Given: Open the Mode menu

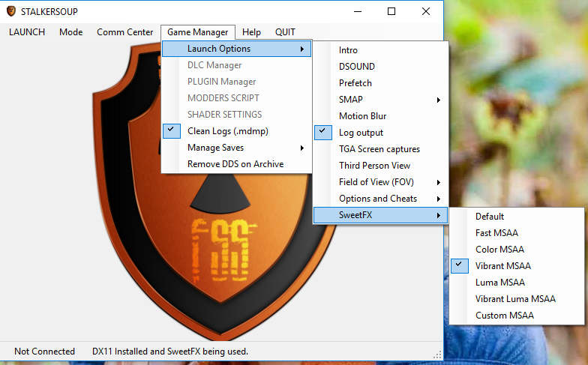Looking at the screenshot, I should tap(70, 32).
